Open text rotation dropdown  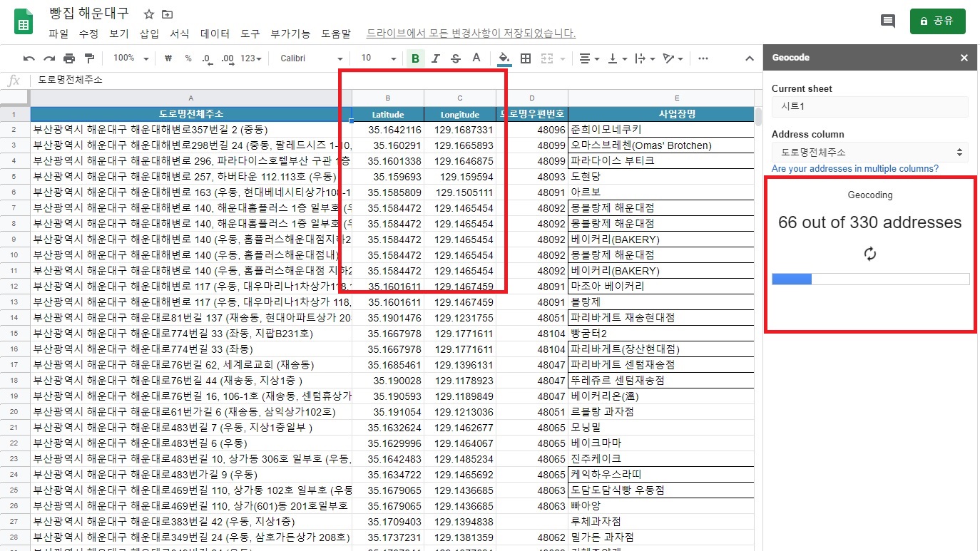(673, 58)
